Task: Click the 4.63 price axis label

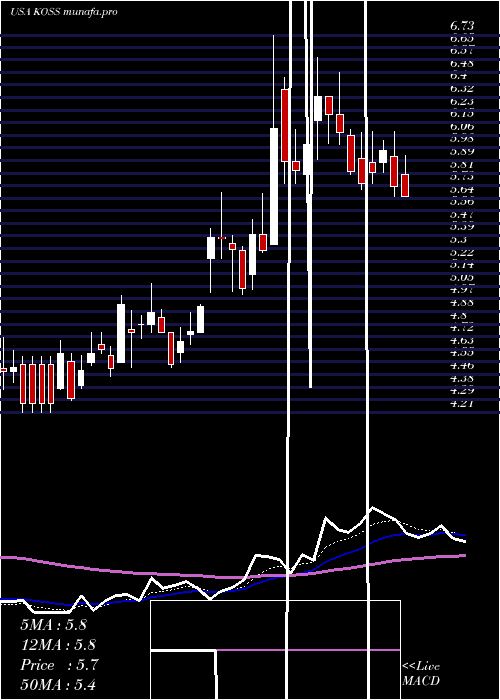Action: (x=462, y=341)
